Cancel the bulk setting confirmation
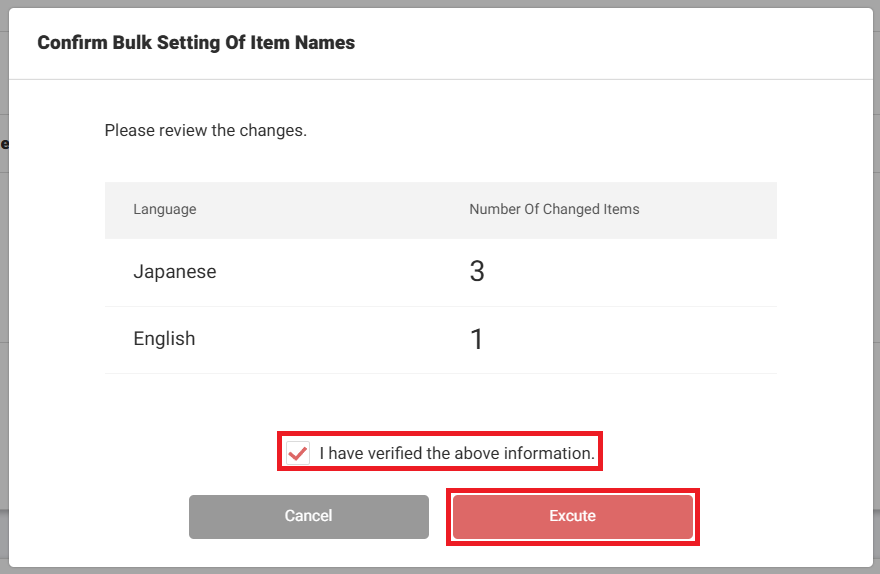 click(308, 516)
